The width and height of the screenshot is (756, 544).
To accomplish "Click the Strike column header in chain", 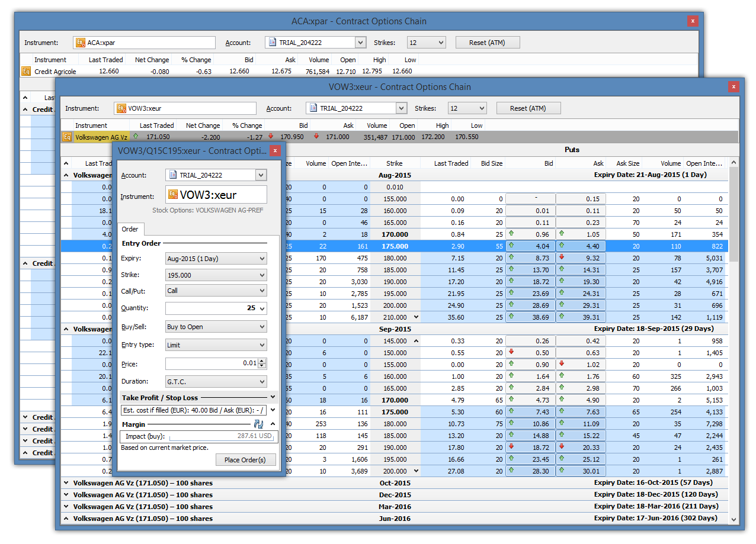I will pos(394,163).
